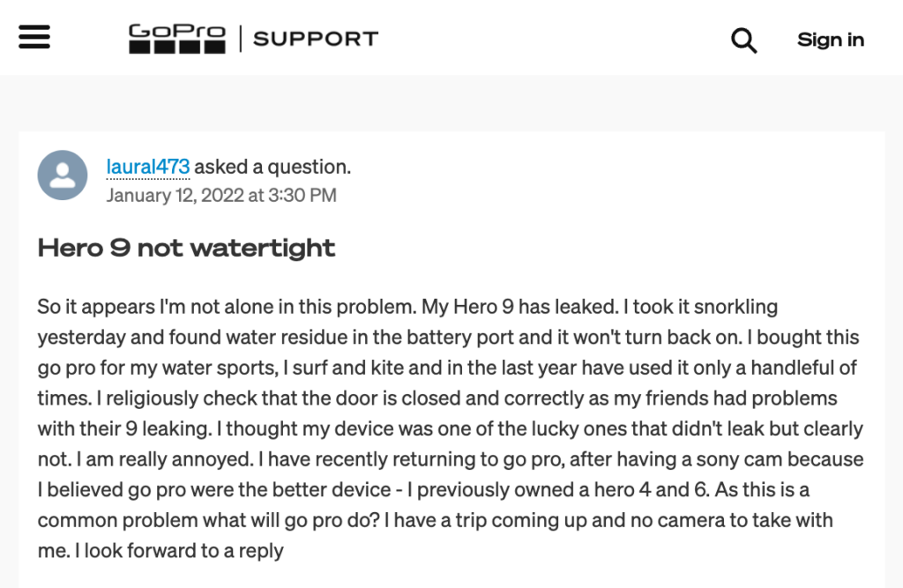Click the January 12, 2022 timestamp

click(221, 195)
